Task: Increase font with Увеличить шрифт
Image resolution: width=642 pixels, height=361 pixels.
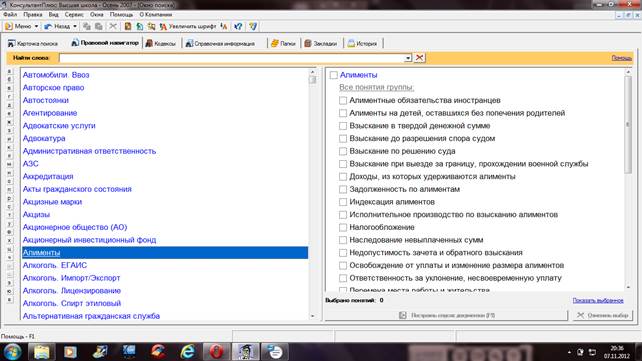Action: (x=188, y=26)
